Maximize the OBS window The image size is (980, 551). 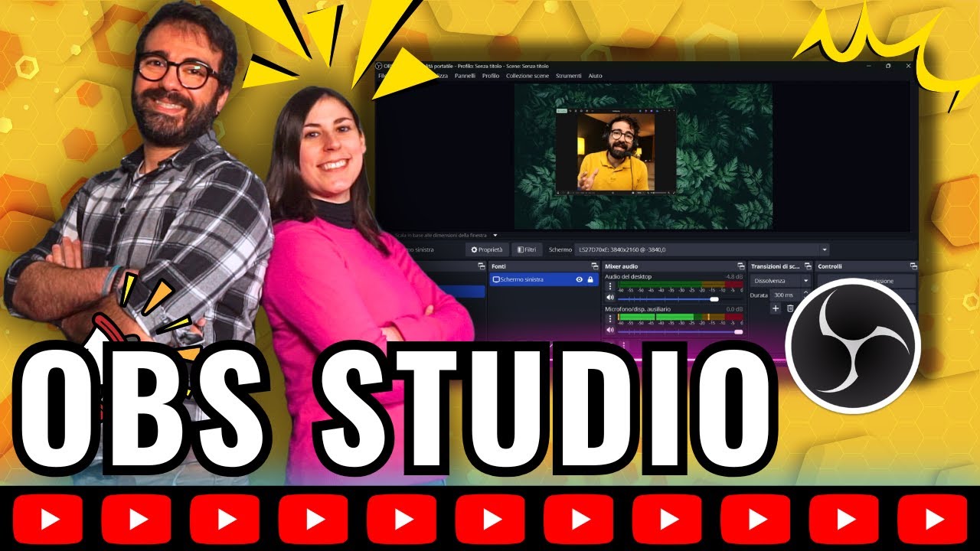pos(888,66)
